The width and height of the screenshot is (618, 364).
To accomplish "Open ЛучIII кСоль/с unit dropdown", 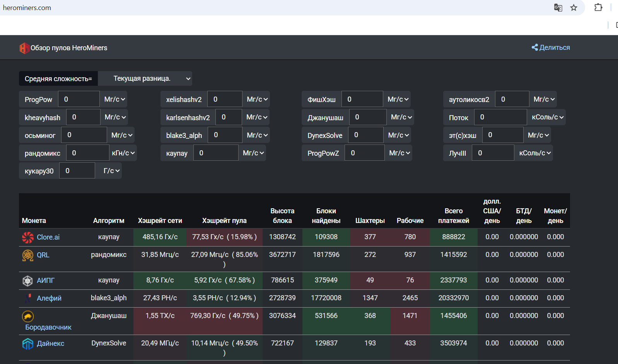I will pos(534,153).
